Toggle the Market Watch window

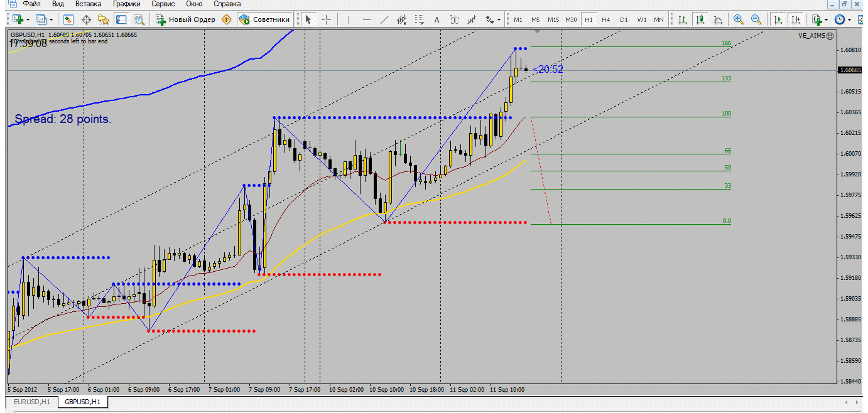pyautogui.click(x=68, y=19)
